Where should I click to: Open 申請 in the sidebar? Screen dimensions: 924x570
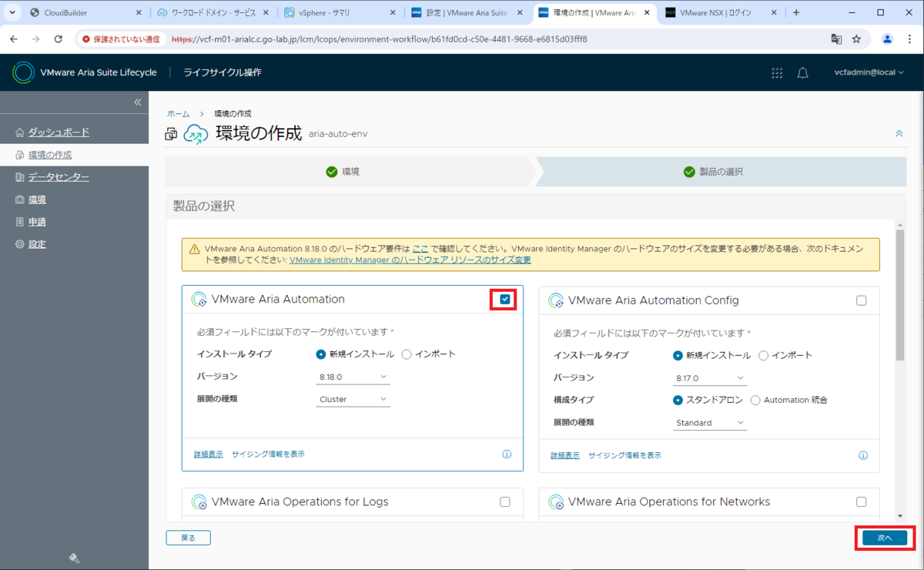coord(37,222)
